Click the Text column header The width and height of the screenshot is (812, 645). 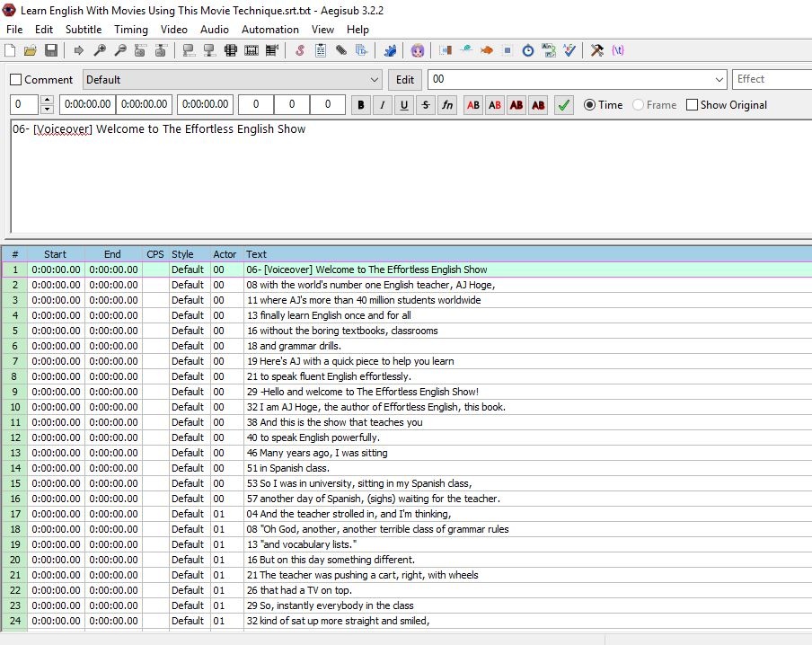[257, 254]
